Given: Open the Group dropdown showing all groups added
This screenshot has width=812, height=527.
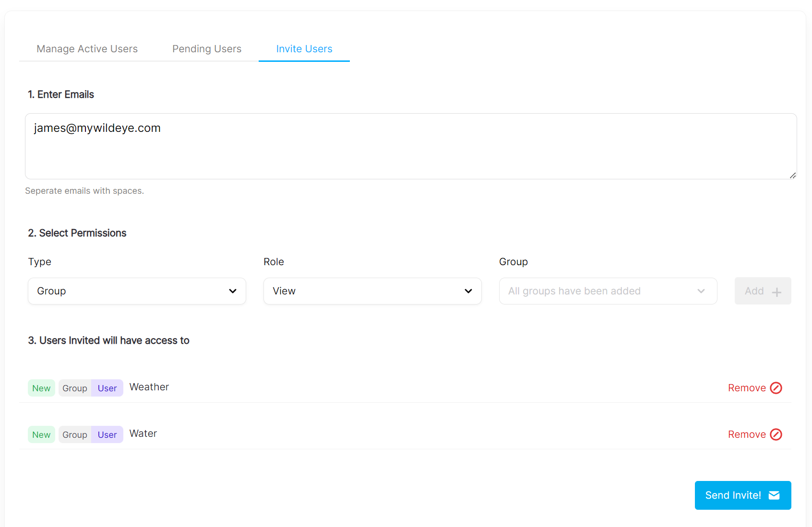Looking at the screenshot, I should (x=608, y=291).
